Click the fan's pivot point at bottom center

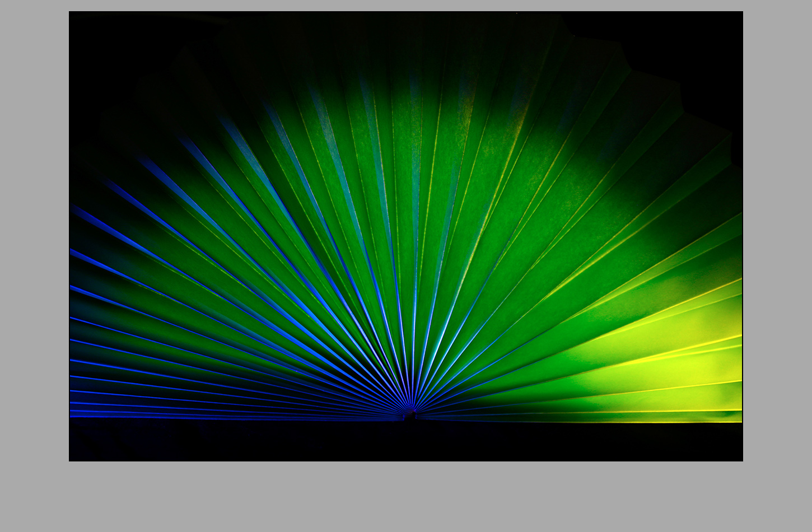pyautogui.click(x=410, y=414)
